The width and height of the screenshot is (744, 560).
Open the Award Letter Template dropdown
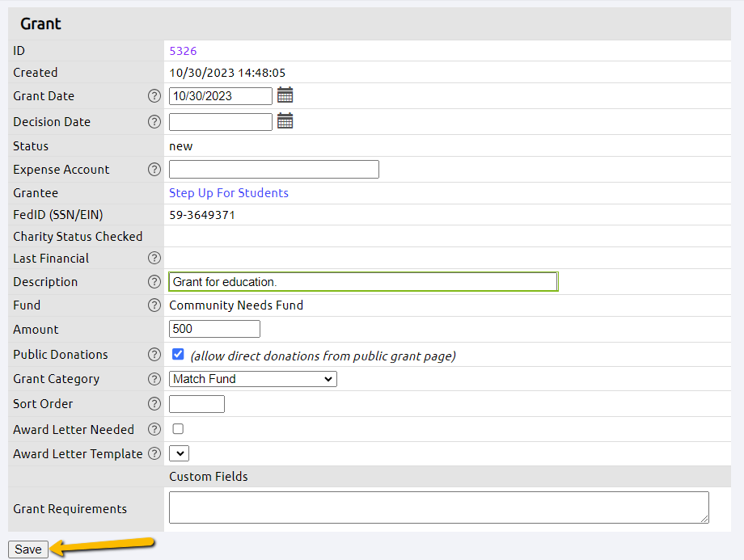[x=179, y=453]
